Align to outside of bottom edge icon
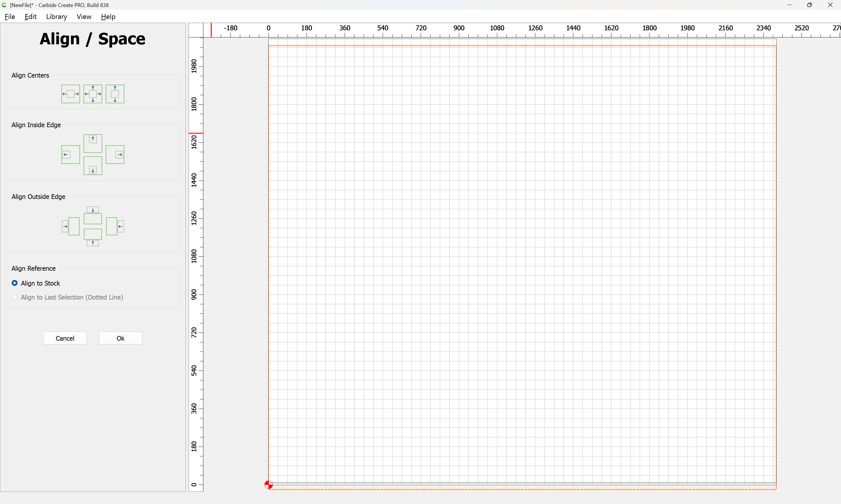841x504 pixels. [x=93, y=237]
